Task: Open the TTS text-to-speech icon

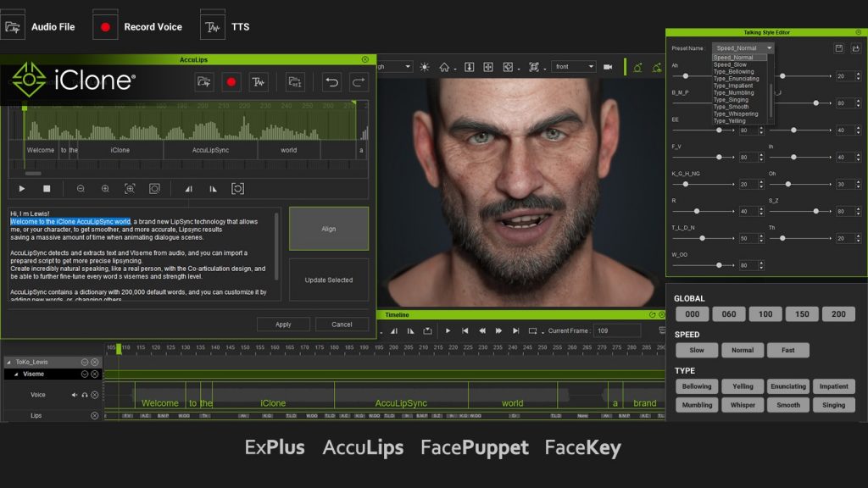Action: coord(213,26)
